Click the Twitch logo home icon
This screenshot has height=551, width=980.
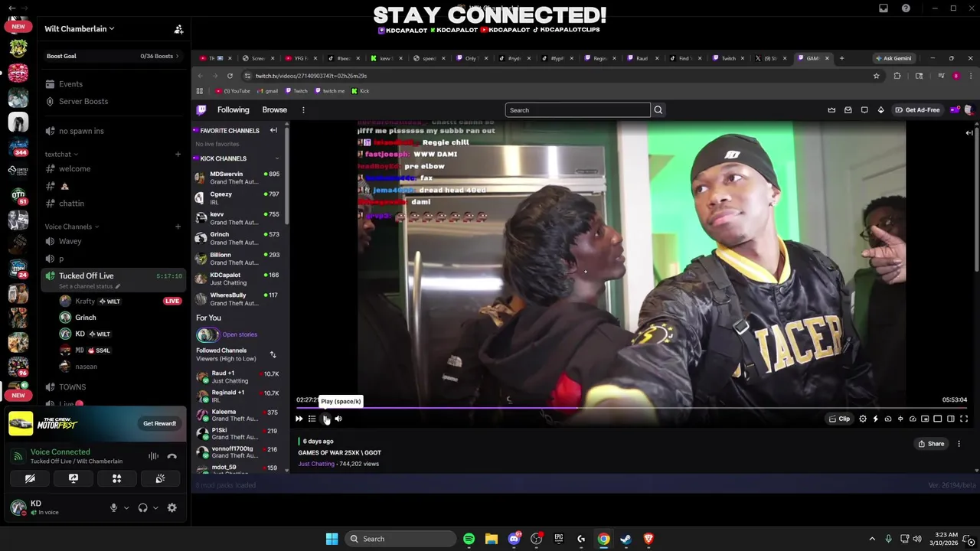(x=201, y=110)
